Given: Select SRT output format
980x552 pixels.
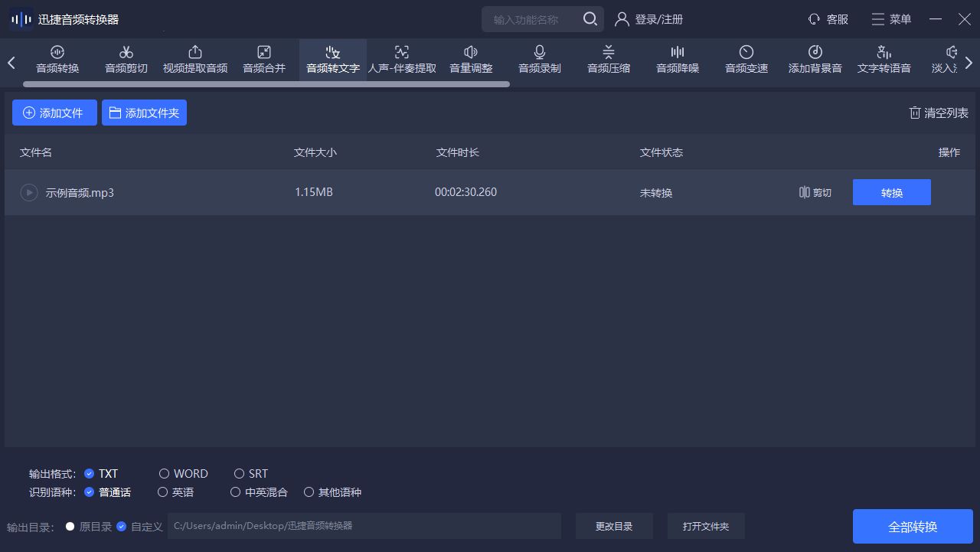Looking at the screenshot, I should [251, 474].
